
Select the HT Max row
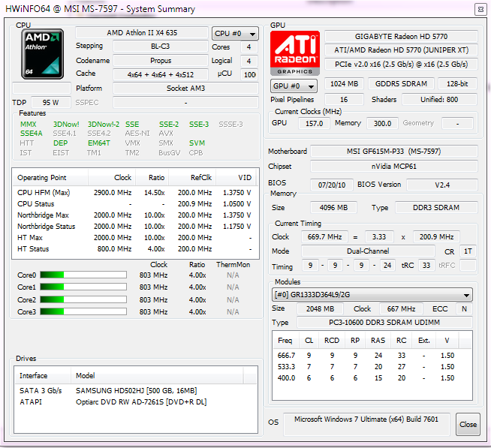click(x=134, y=238)
